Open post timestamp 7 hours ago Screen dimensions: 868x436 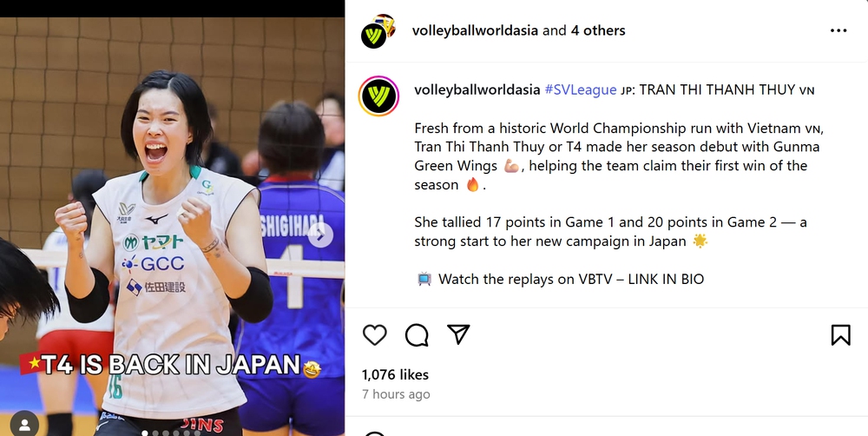pyautogui.click(x=396, y=394)
